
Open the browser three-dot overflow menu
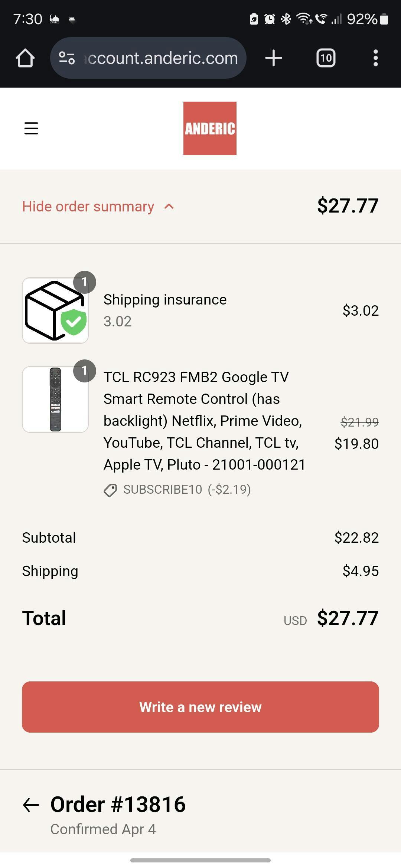pos(375,58)
